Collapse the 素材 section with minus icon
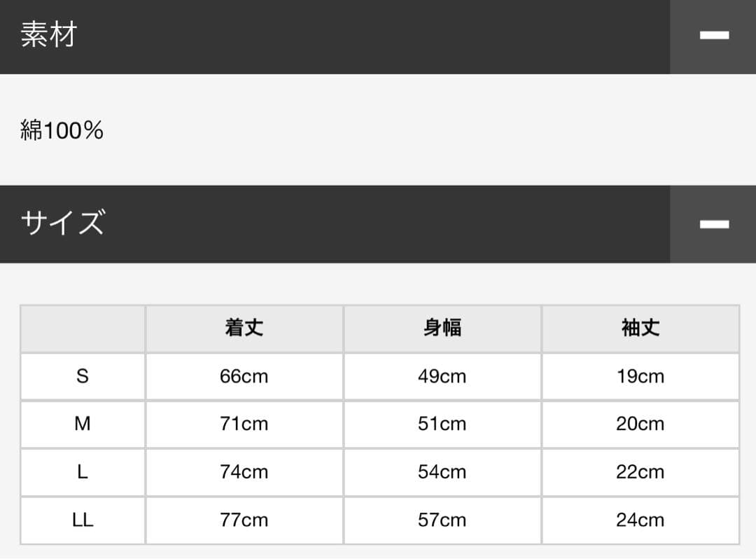Screen dimensions: 756x559 point(713,36)
